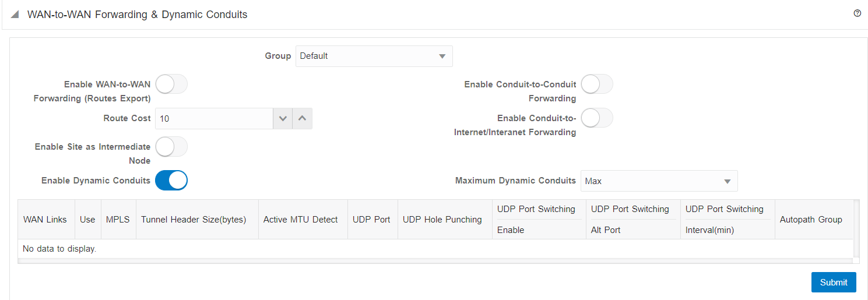
Task: Click UDP Hole Punching column header
Action: click(442, 220)
